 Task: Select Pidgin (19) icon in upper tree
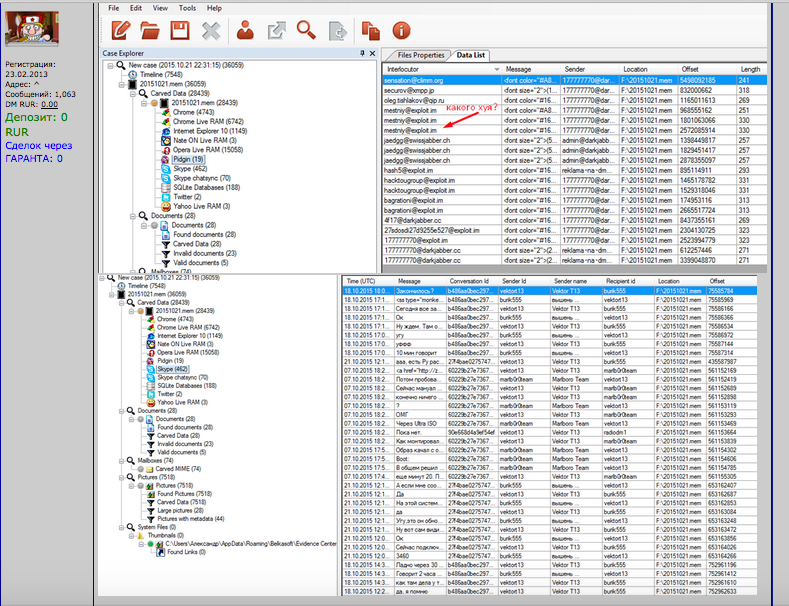click(166, 160)
